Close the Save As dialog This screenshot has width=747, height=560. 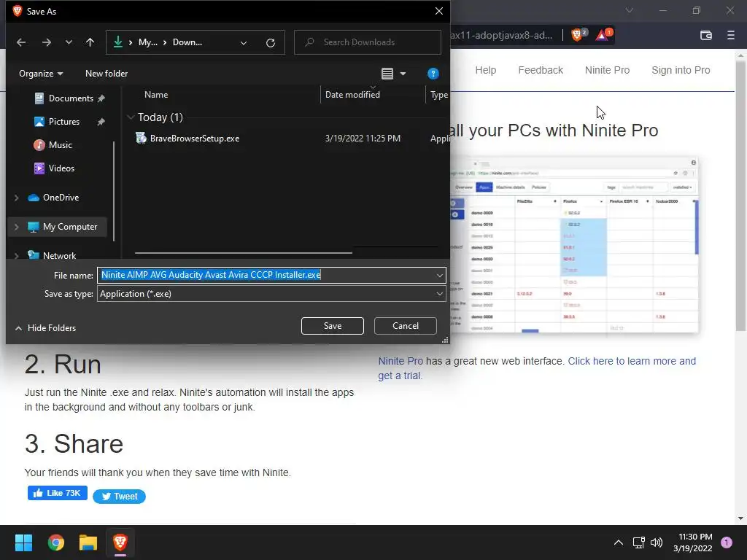coord(438,11)
